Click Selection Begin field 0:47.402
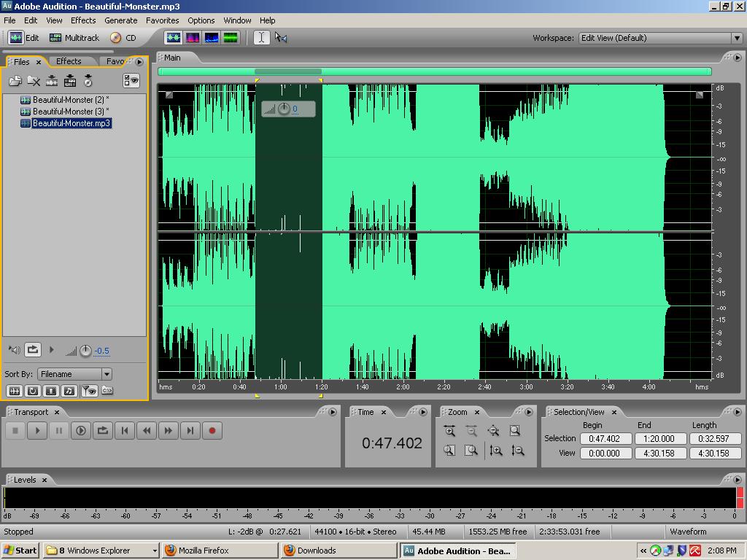 pyautogui.click(x=605, y=438)
